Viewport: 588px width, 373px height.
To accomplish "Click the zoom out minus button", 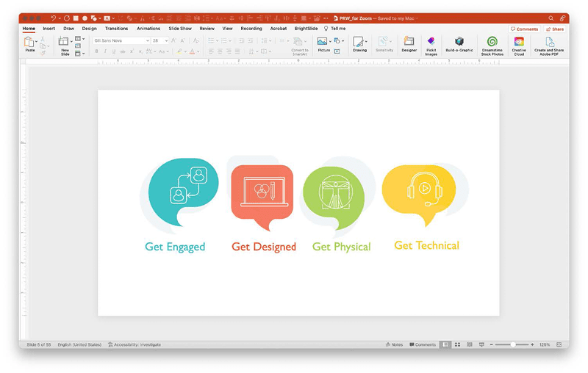I will coord(491,344).
